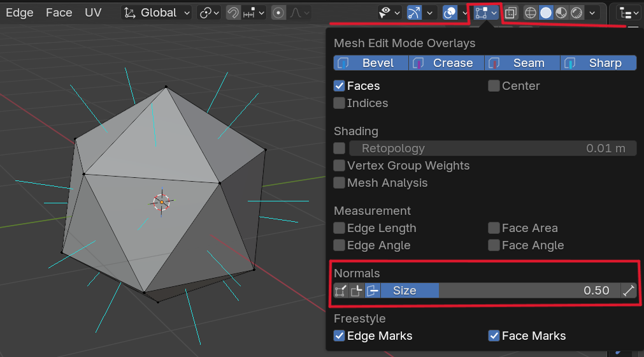Toggle snapping magnet icon
Screen dimensions: 644x357
click(x=234, y=13)
